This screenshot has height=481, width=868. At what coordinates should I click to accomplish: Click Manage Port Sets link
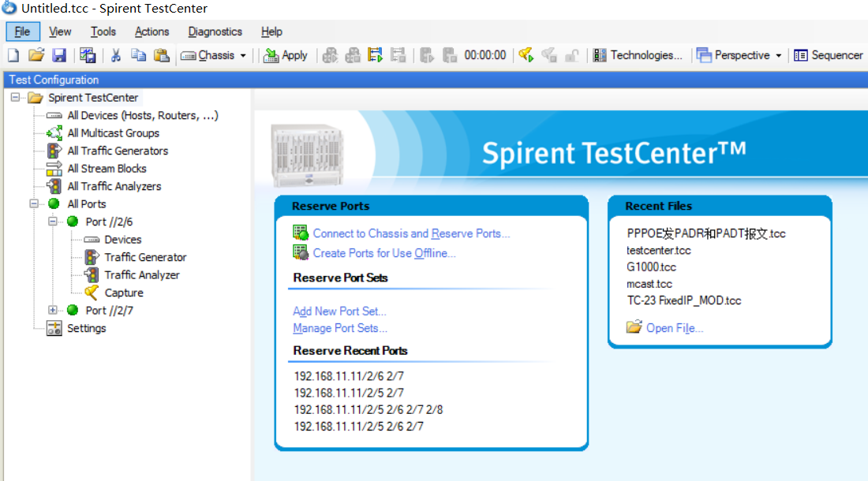tap(340, 328)
